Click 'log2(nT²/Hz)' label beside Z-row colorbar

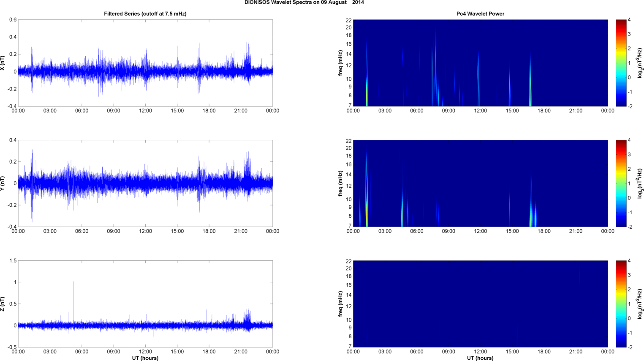point(640,304)
